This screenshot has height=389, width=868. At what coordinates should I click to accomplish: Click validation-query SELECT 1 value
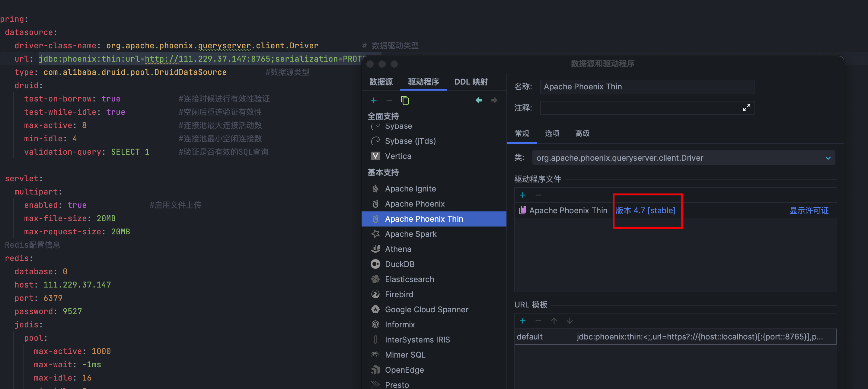click(x=130, y=152)
